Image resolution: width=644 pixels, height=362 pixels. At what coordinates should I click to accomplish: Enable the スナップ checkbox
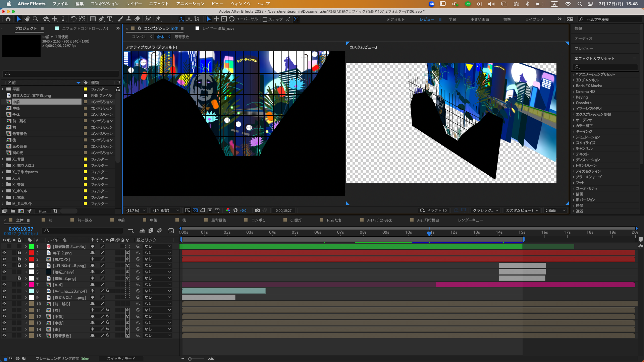point(265,19)
